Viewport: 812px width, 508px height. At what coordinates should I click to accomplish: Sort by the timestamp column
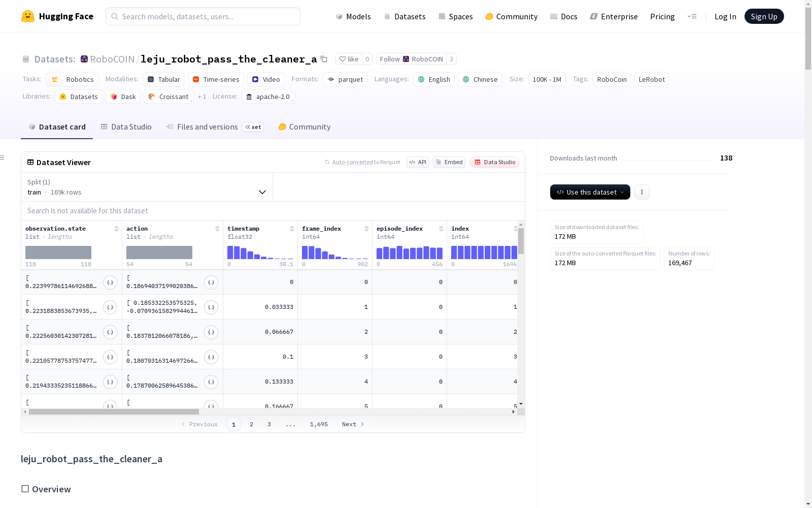tap(292, 229)
